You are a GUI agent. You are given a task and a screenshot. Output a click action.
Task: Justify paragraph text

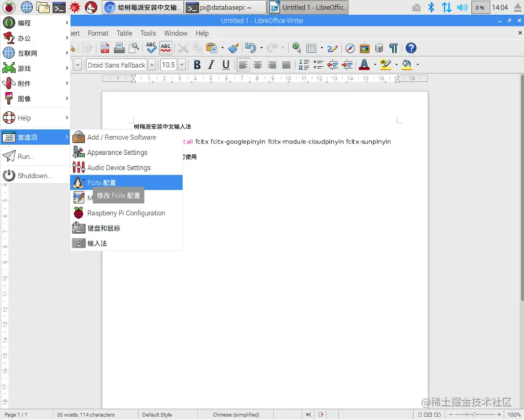286,65
